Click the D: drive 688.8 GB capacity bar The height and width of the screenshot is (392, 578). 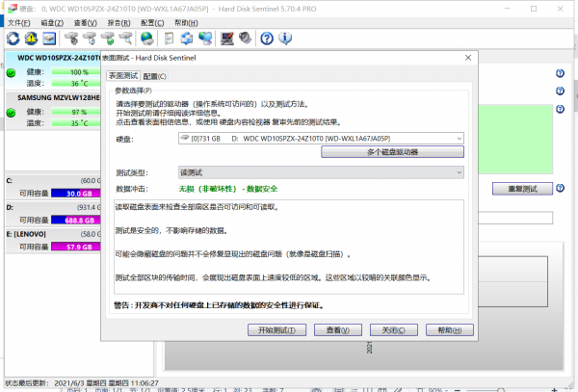click(x=76, y=220)
